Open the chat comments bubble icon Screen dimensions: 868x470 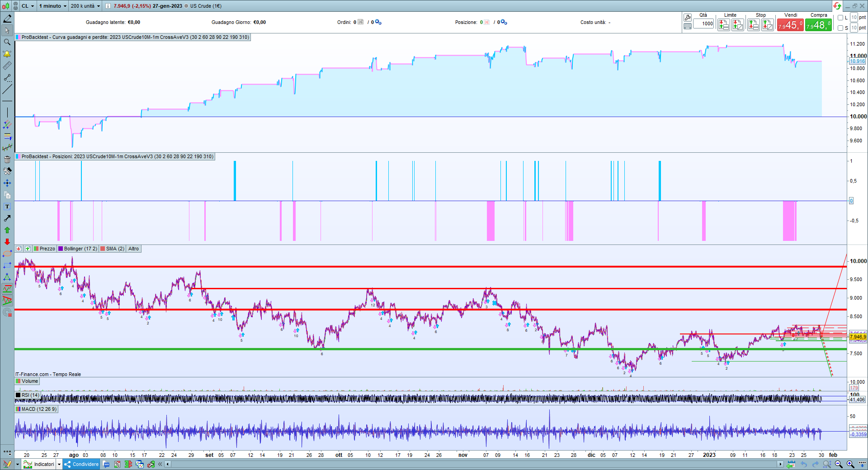pyautogui.click(x=106, y=464)
